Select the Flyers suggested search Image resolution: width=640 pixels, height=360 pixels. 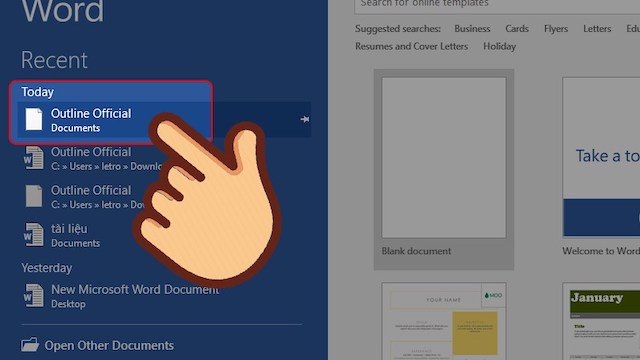pyautogui.click(x=556, y=29)
